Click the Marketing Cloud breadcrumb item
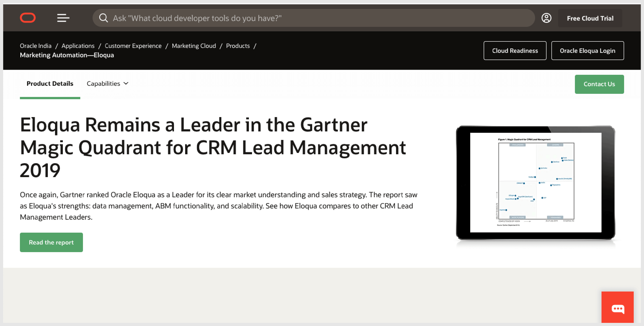 coord(194,46)
